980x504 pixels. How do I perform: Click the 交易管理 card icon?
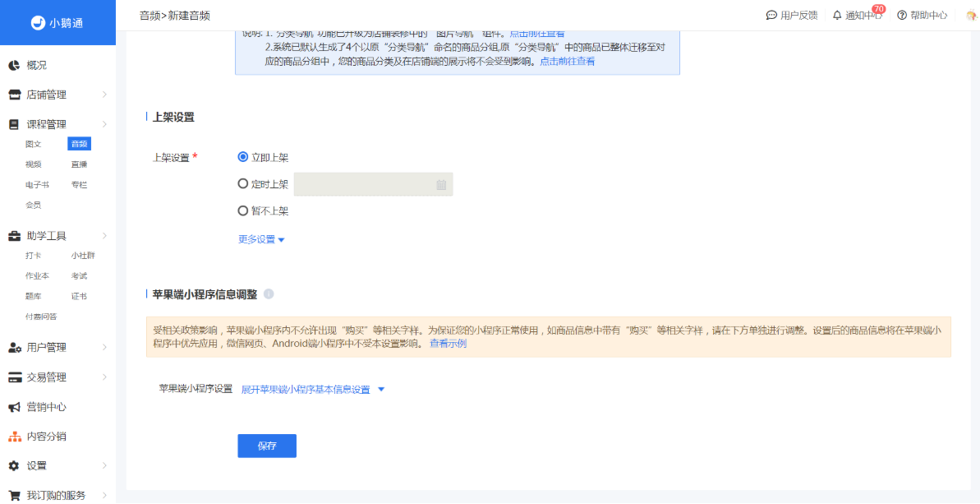pyautogui.click(x=14, y=377)
